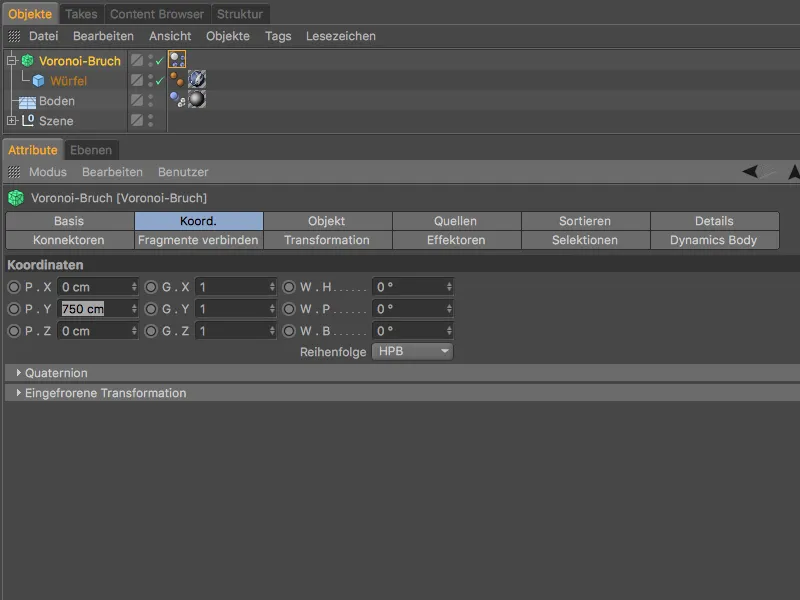This screenshot has height=600, width=800.
Task: Click the layer square of Würfel row
Action: click(137, 80)
